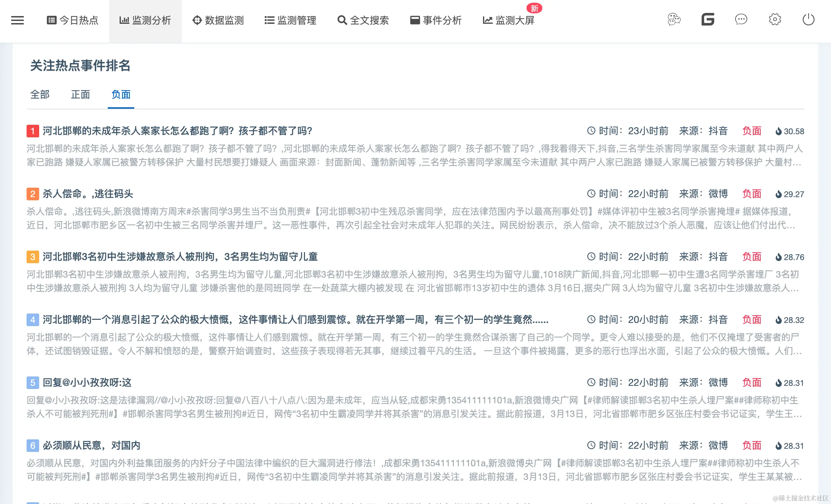
Task: Select the 负面 tab
Action: coord(121,94)
